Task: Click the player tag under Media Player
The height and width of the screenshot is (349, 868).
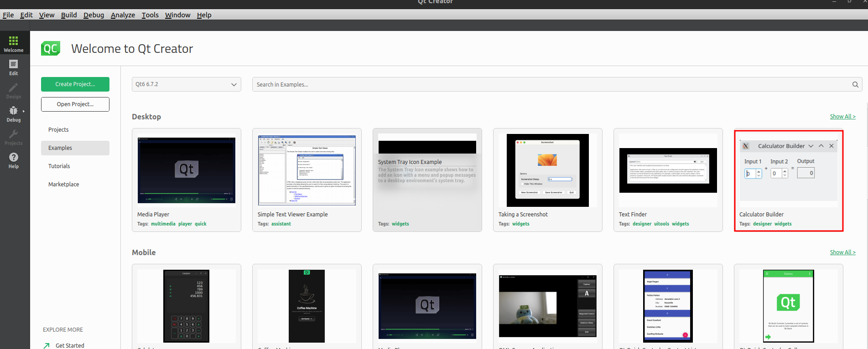Action: [x=185, y=224]
